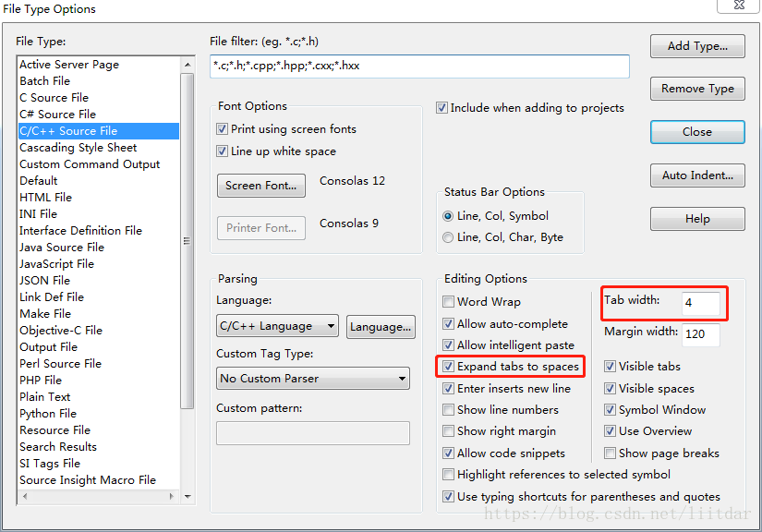Uncheck Expand tabs to spaces
This screenshot has height=532, width=762.
pos(448,367)
